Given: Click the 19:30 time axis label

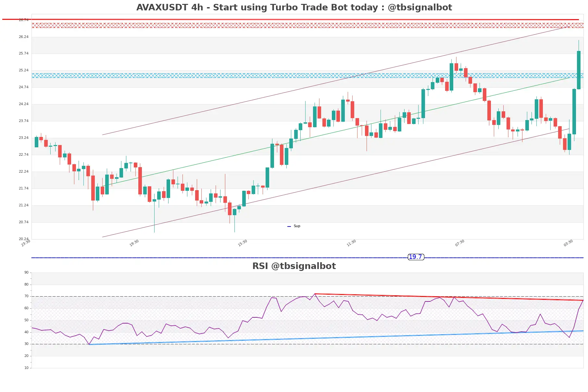Looking at the screenshot, I should 134,243.
